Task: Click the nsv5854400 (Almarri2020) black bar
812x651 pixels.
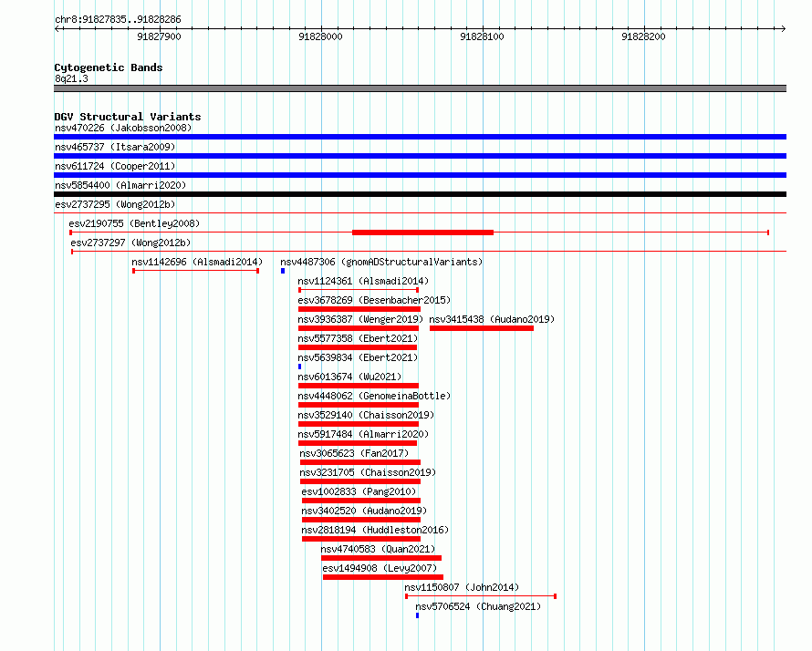Action: coord(420,194)
